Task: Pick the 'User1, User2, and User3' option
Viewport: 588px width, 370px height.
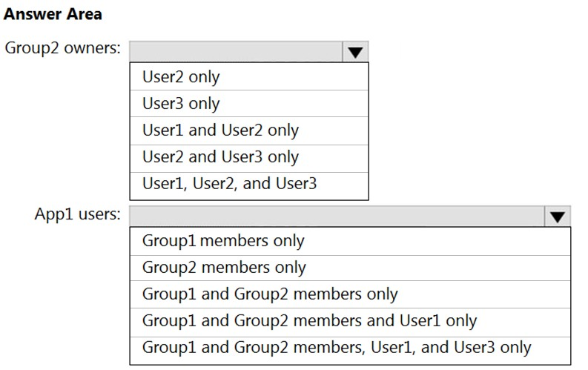Action: (229, 184)
